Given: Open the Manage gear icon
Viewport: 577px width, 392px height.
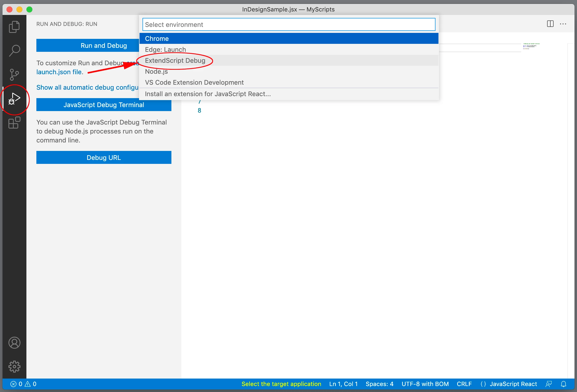Looking at the screenshot, I should coord(14,366).
